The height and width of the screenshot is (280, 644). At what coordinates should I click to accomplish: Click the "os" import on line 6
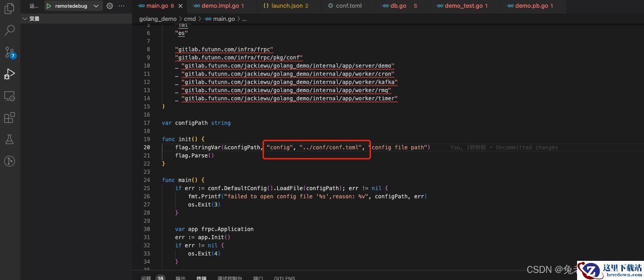(x=182, y=33)
